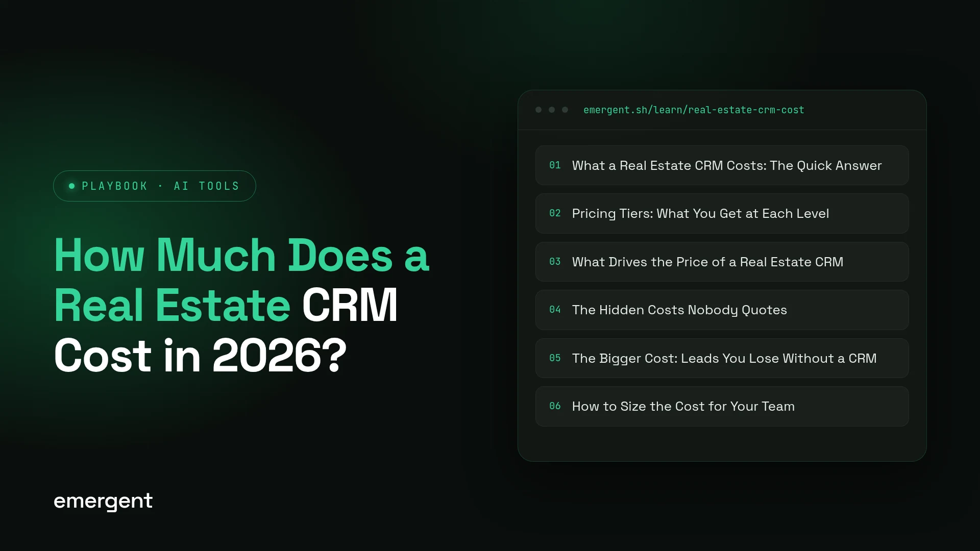The height and width of the screenshot is (551, 980).
Task: Click the 'PLAYBOOK · AI TOOLS' badge
Action: click(x=155, y=186)
